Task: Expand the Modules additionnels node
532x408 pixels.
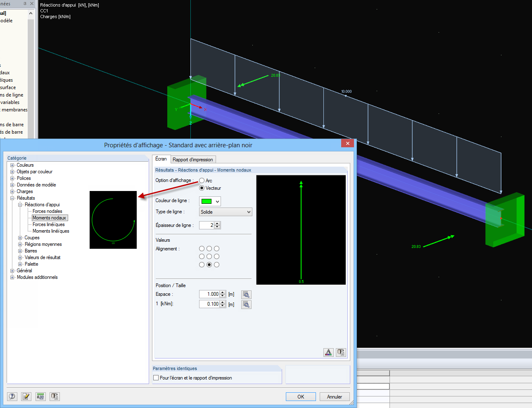Action: (12, 278)
